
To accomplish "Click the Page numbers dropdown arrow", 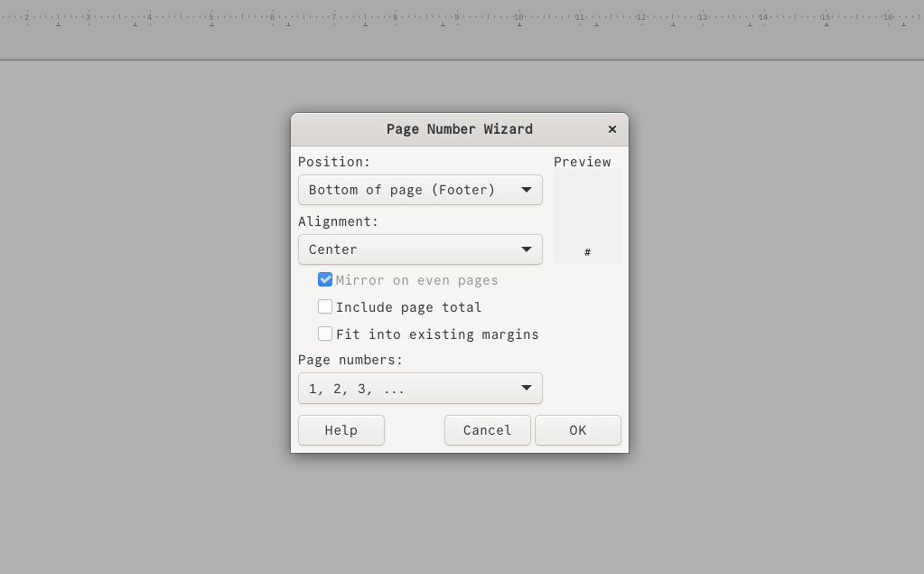I will pyautogui.click(x=527, y=388).
